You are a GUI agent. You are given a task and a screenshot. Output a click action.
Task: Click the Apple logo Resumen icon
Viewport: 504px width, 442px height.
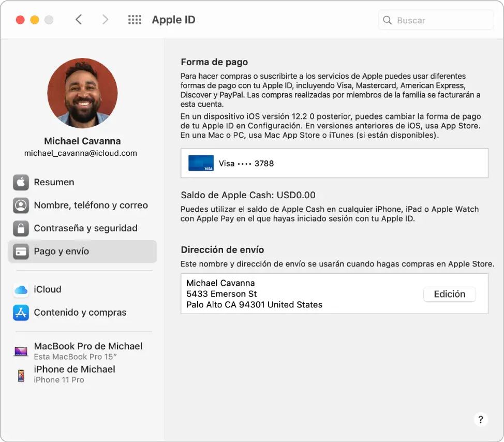(x=21, y=182)
